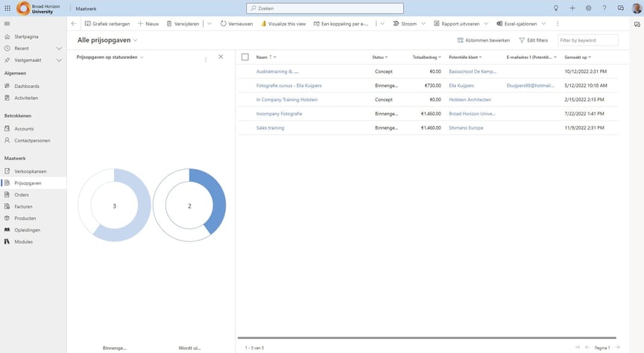Open In Company Training Holstein quote
Viewport: 644px width, 353px height.
287,99
